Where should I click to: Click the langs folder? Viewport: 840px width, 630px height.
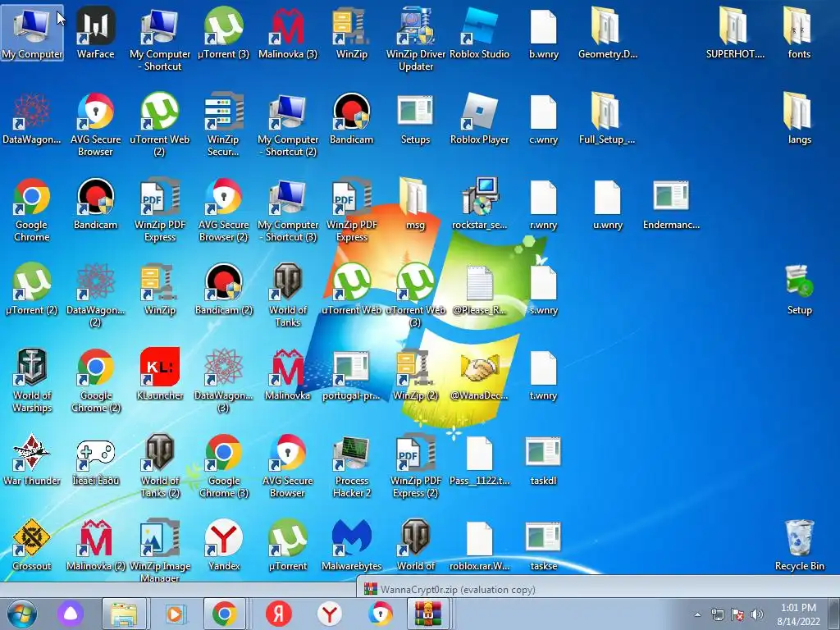pyautogui.click(x=799, y=118)
